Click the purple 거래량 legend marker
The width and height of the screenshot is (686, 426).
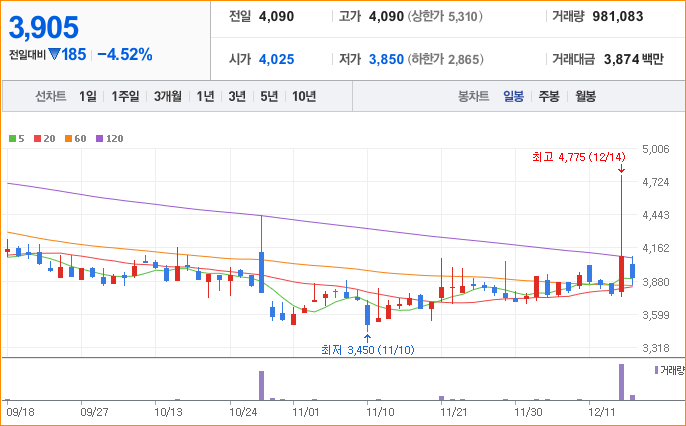pos(656,370)
